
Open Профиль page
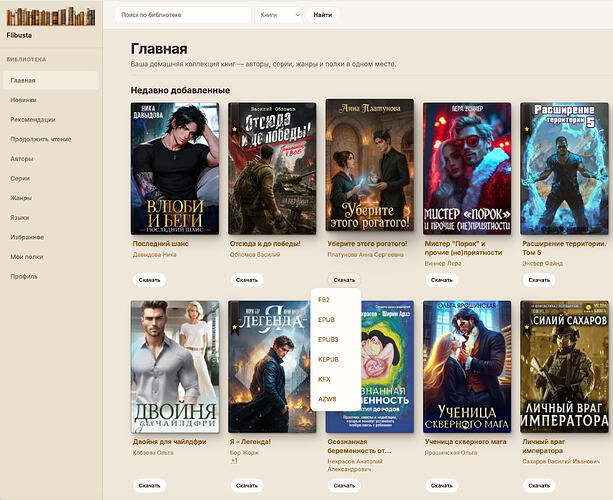[x=51, y=276]
